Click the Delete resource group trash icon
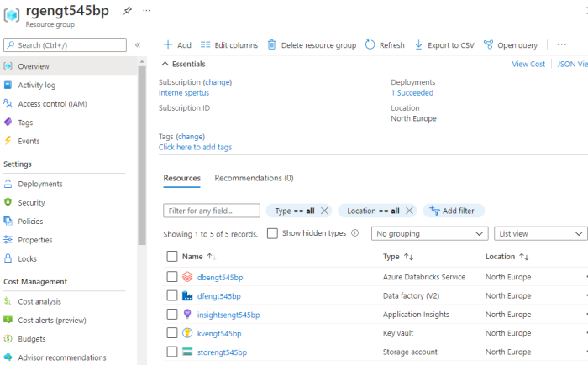This screenshot has height=365, width=588. (271, 45)
